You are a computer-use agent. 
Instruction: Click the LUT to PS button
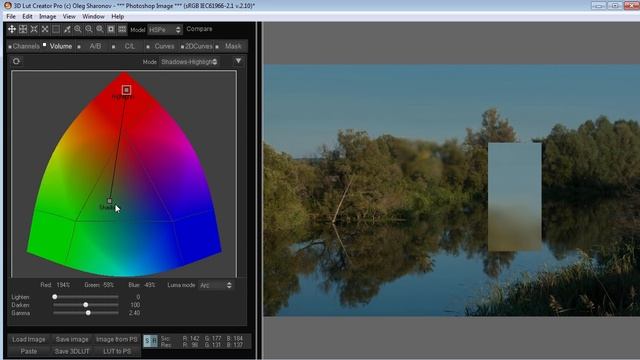click(x=117, y=351)
